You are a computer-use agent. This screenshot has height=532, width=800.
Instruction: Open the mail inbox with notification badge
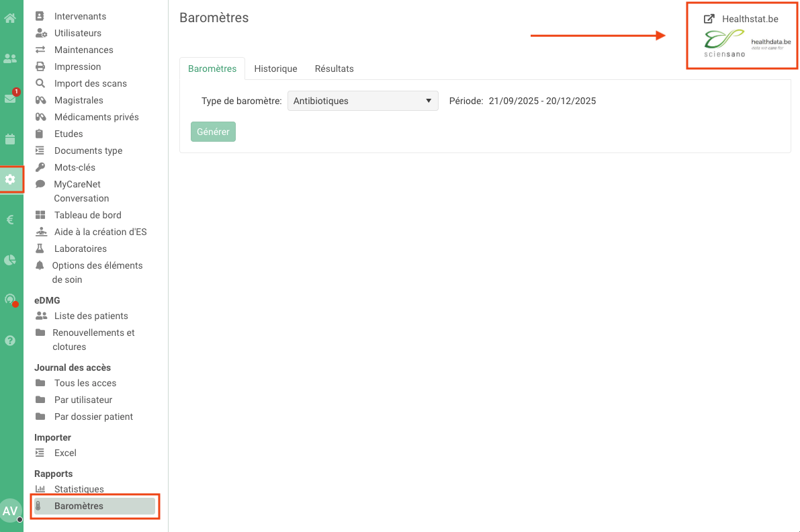click(x=10, y=99)
